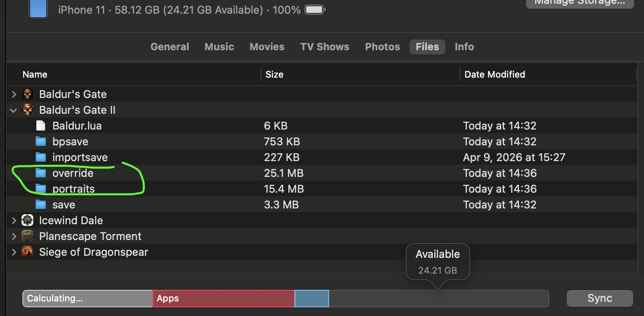Click the Sync button
This screenshot has height=316, width=644.
(600, 299)
